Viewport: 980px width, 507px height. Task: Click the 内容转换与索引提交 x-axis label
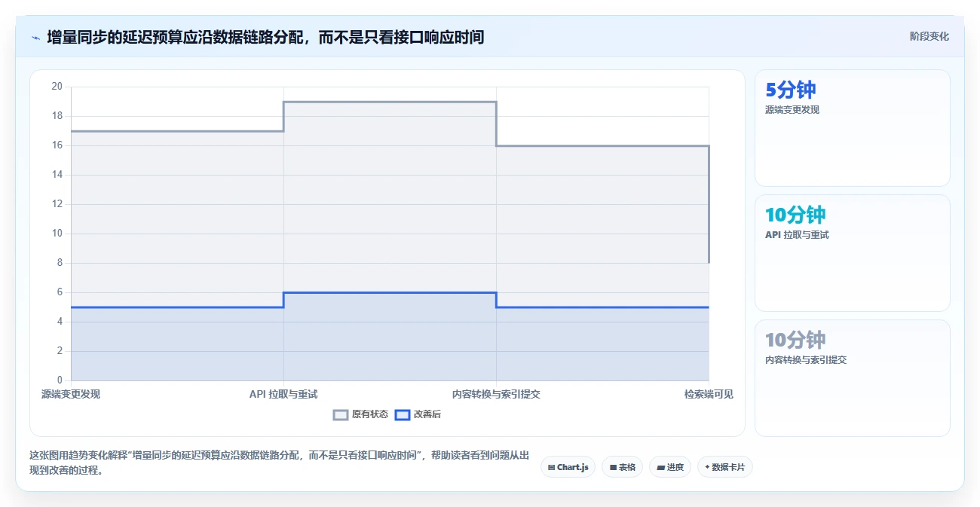click(496, 394)
